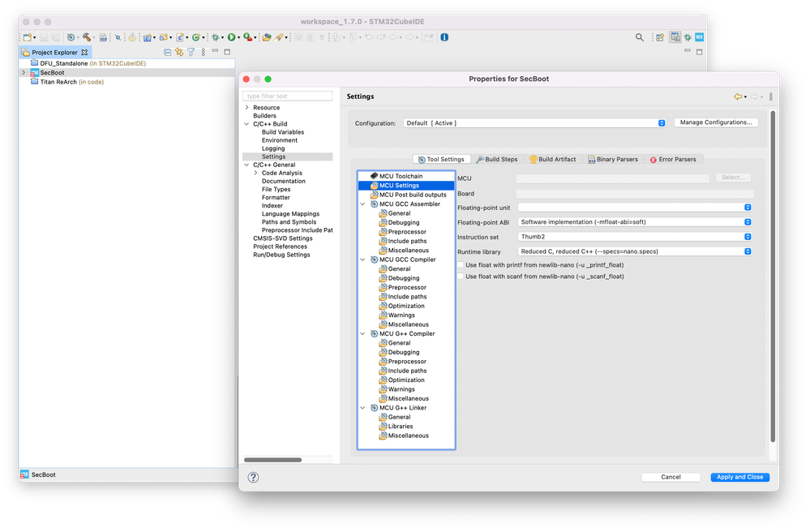The width and height of the screenshot is (810, 532).
Task: Click the Select... button next to MCU
Action: 733,178
